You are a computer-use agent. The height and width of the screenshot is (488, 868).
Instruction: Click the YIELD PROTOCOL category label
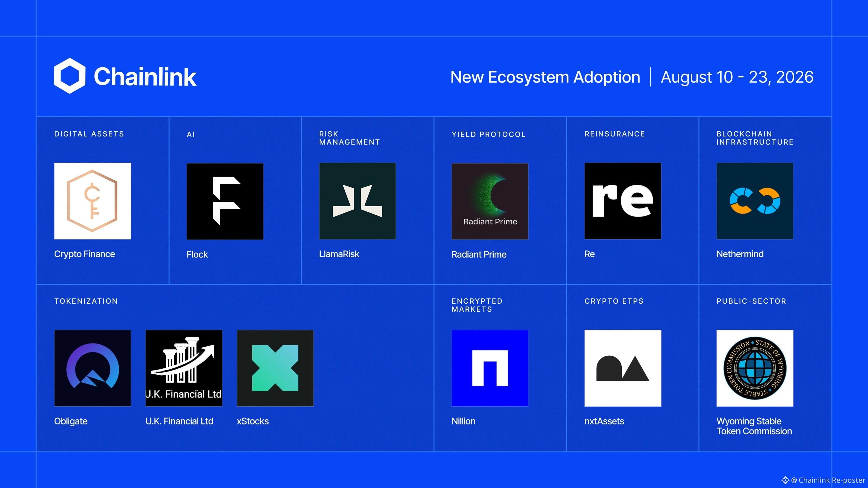point(489,134)
